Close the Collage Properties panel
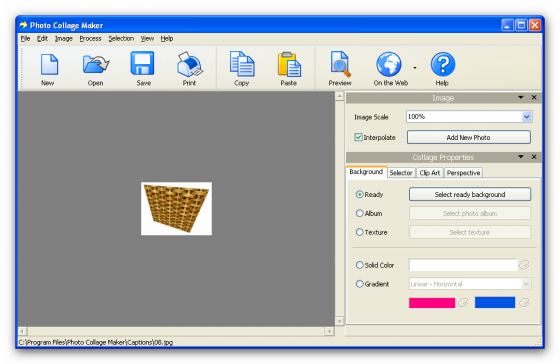This screenshot has width=560, height=364. [534, 156]
